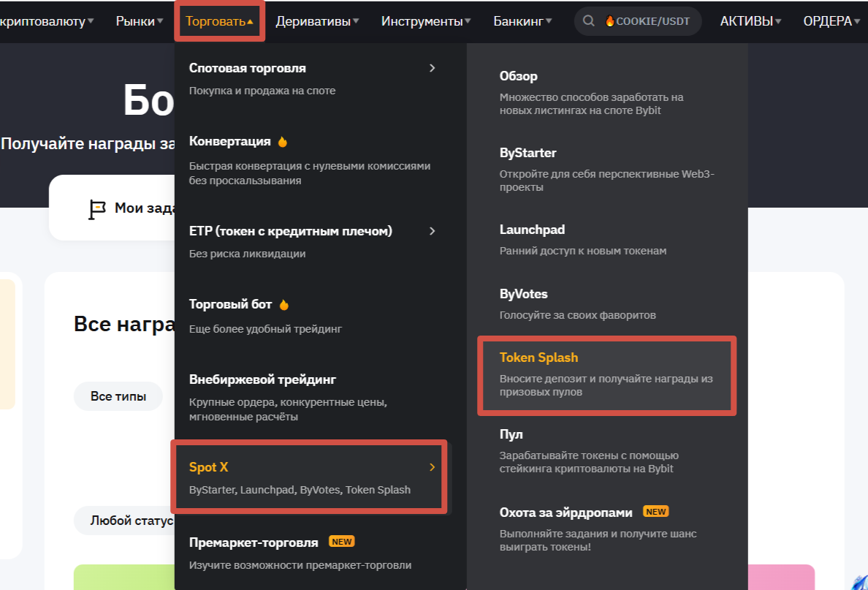This screenshot has height=590, width=868.
Task: Expand the Spot X submenu chevron
Action: pos(433,467)
